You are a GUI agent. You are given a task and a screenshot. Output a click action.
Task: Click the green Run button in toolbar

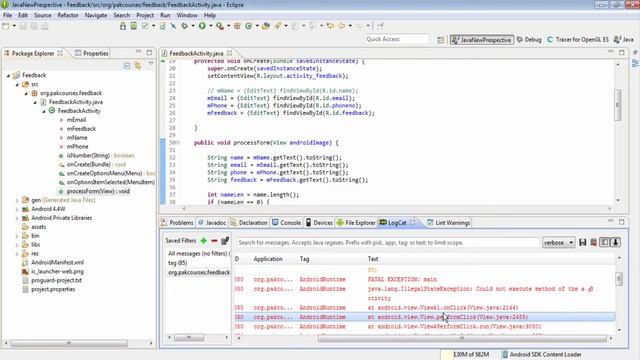point(202,26)
